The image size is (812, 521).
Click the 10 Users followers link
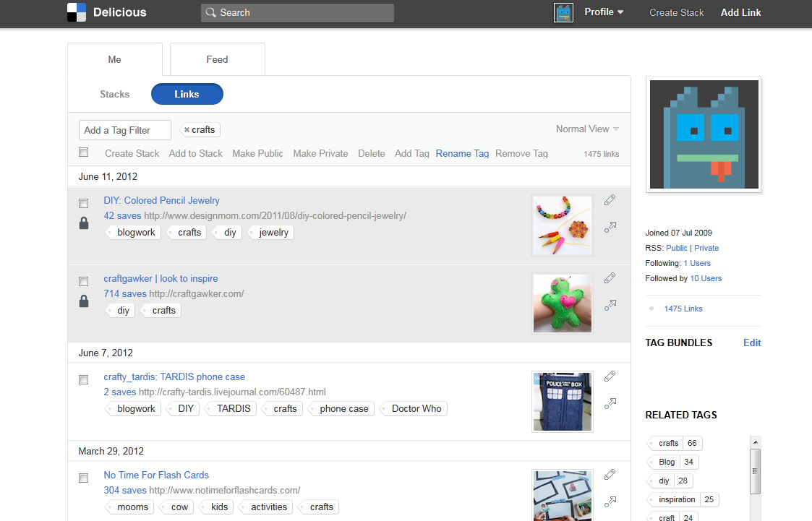(706, 278)
